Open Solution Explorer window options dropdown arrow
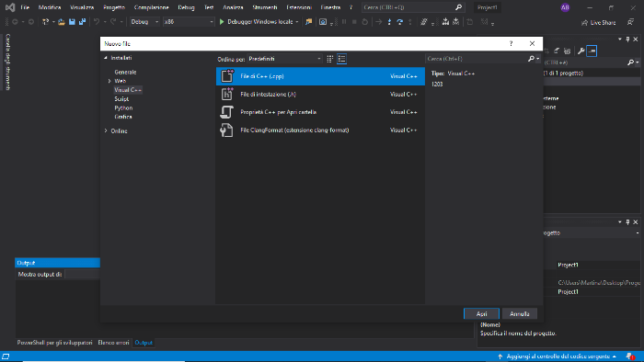 pos(620,40)
